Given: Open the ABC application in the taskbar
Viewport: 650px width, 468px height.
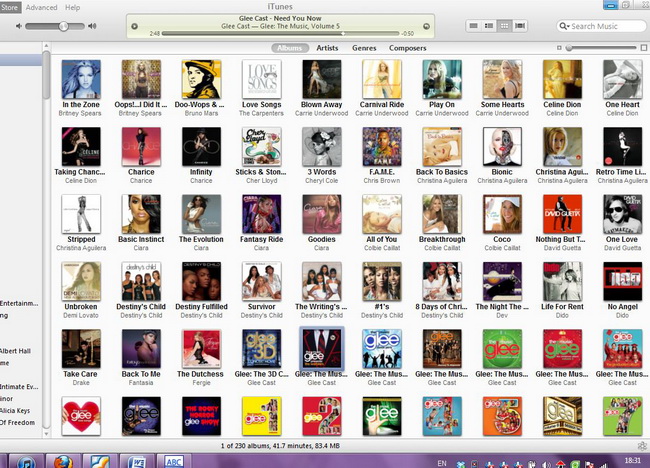Looking at the screenshot, I should coord(174,461).
